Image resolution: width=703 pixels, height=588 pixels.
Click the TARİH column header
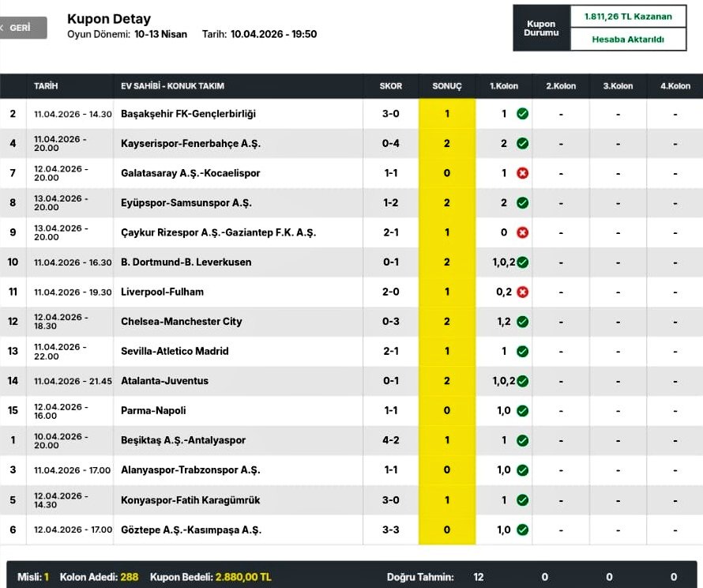coord(46,86)
